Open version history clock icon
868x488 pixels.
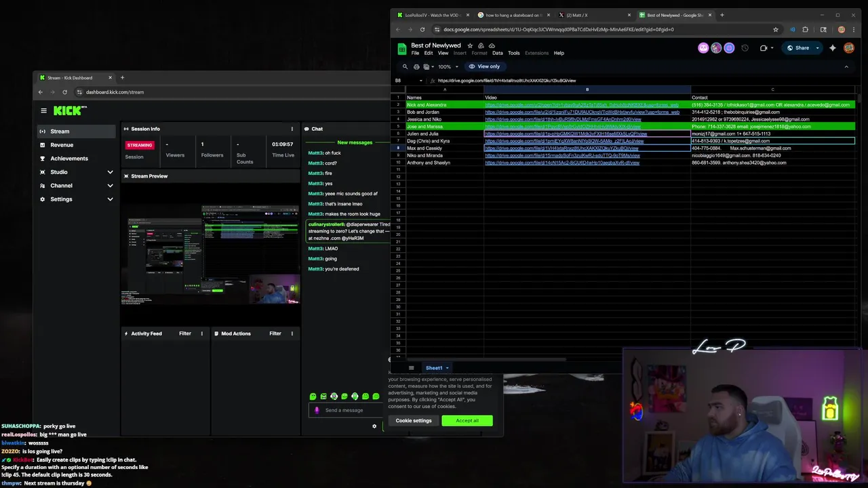click(x=745, y=48)
